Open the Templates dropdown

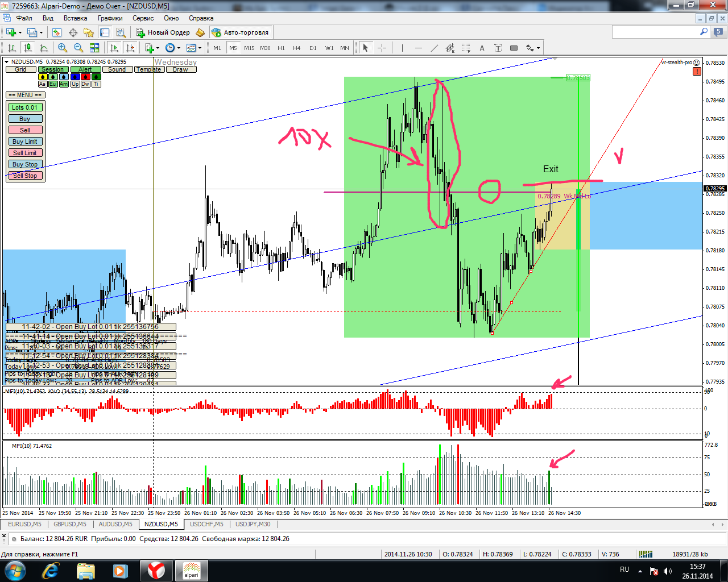[194, 48]
